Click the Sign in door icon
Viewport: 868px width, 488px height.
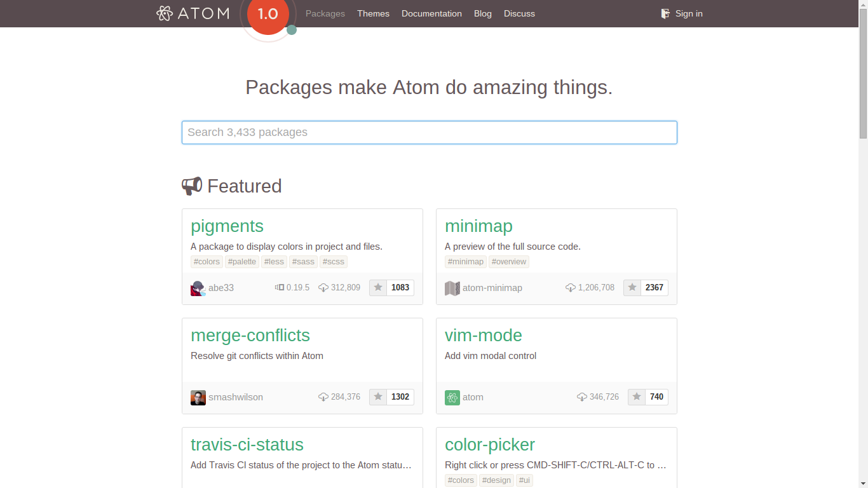pyautogui.click(x=665, y=13)
